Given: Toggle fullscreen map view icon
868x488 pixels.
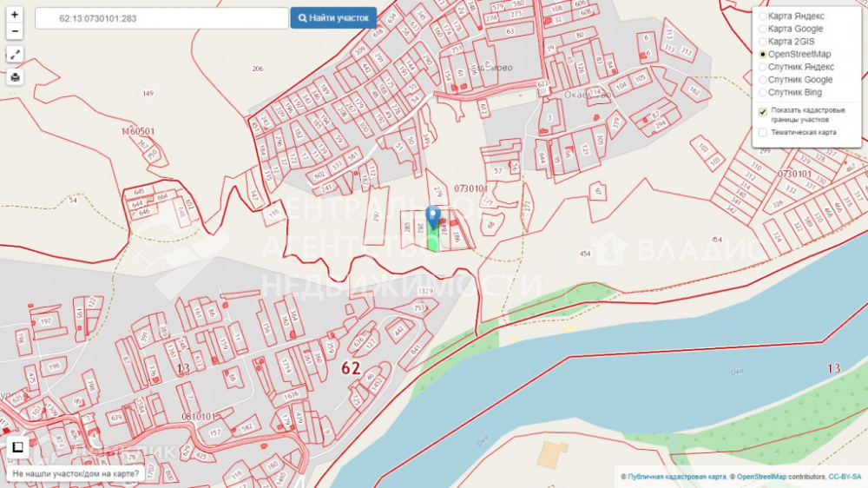Looking at the screenshot, I should pyautogui.click(x=15, y=55).
